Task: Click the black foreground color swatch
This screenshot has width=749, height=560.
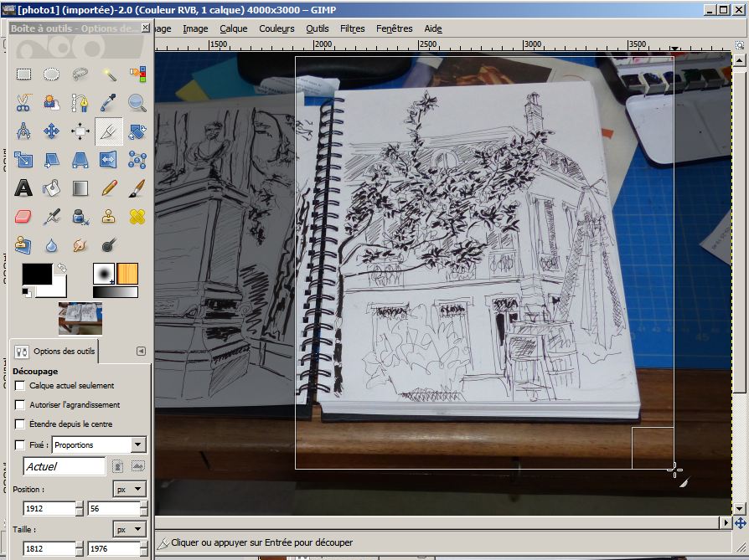Action: pos(37,274)
